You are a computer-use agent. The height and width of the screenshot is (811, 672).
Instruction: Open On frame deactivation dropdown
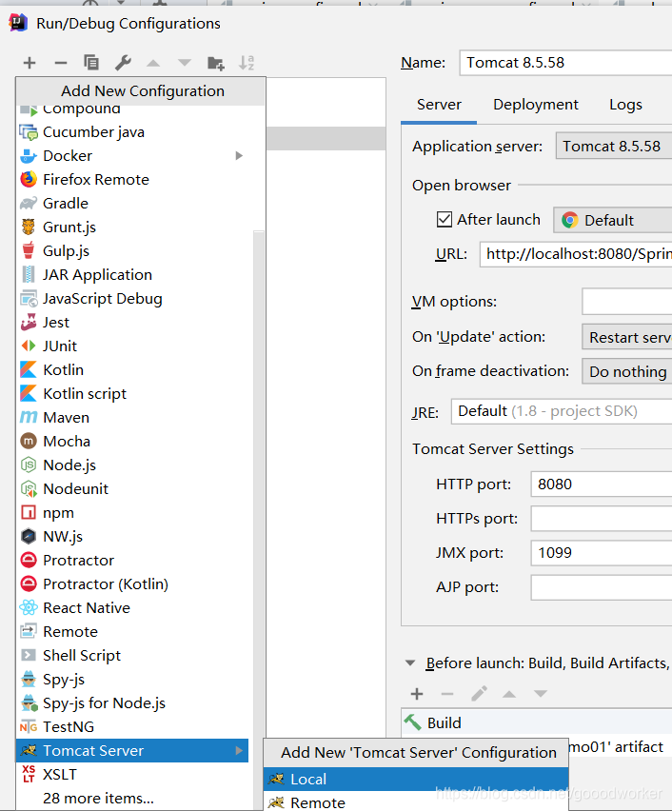(x=627, y=371)
